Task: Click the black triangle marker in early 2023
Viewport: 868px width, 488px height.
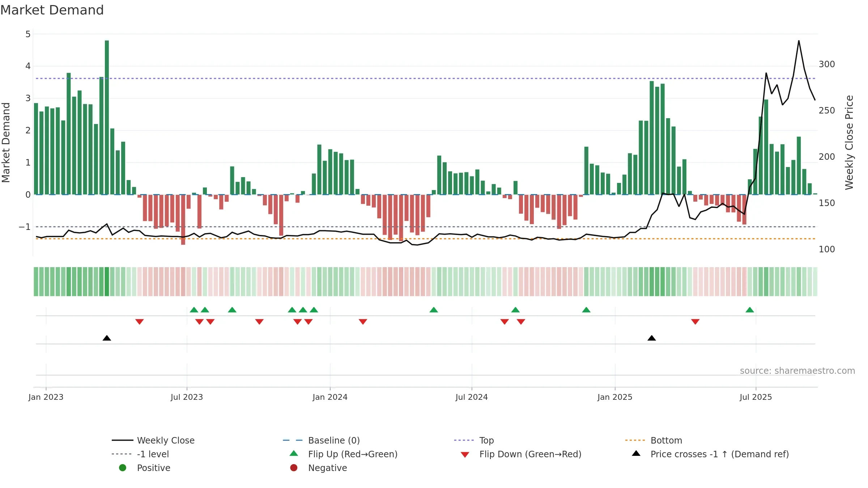Action: [107, 338]
